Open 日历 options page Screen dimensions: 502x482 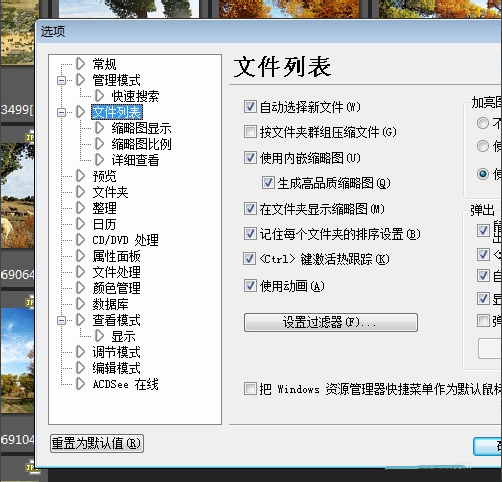(104, 224)
